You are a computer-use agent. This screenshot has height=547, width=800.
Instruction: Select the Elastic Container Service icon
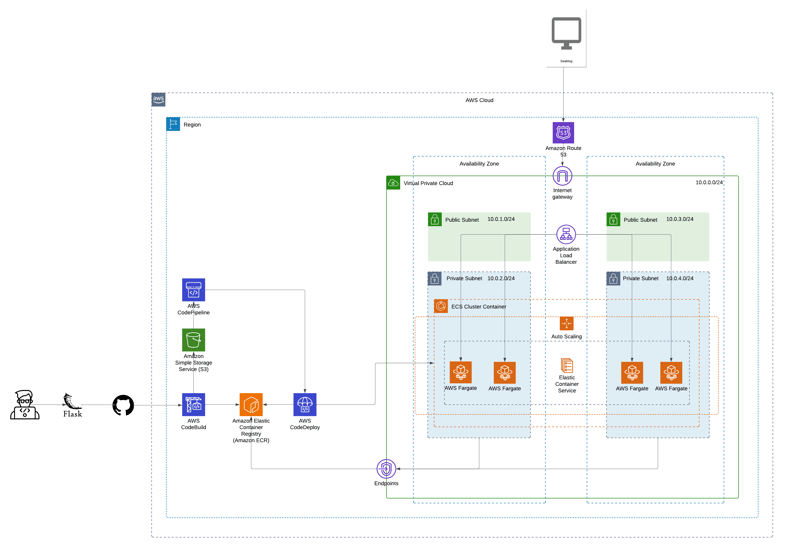(567, 365)
